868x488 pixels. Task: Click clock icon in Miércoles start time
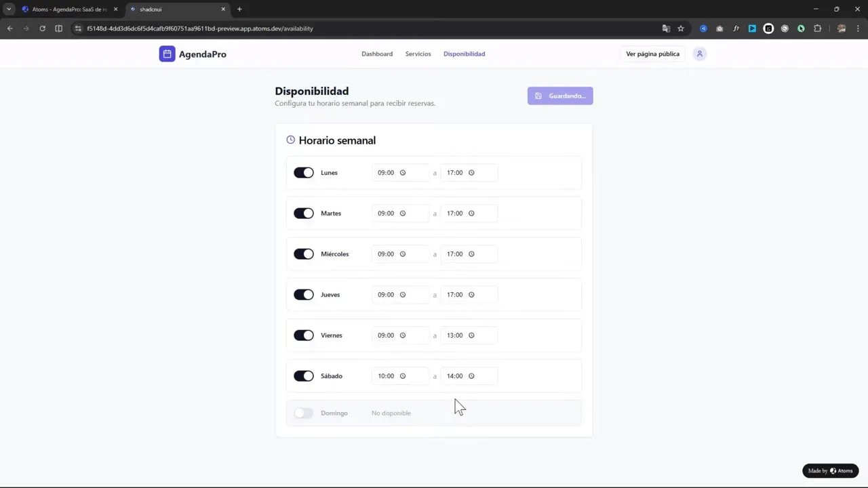(403, 254)
